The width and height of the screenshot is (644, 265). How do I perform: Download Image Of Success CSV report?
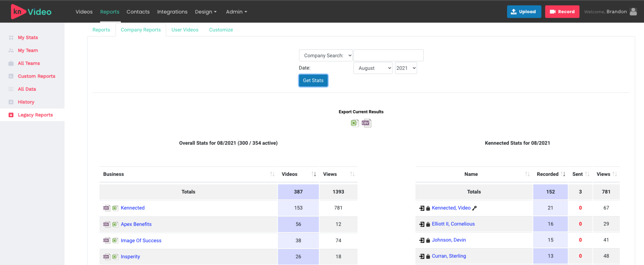tap(107, 241)
